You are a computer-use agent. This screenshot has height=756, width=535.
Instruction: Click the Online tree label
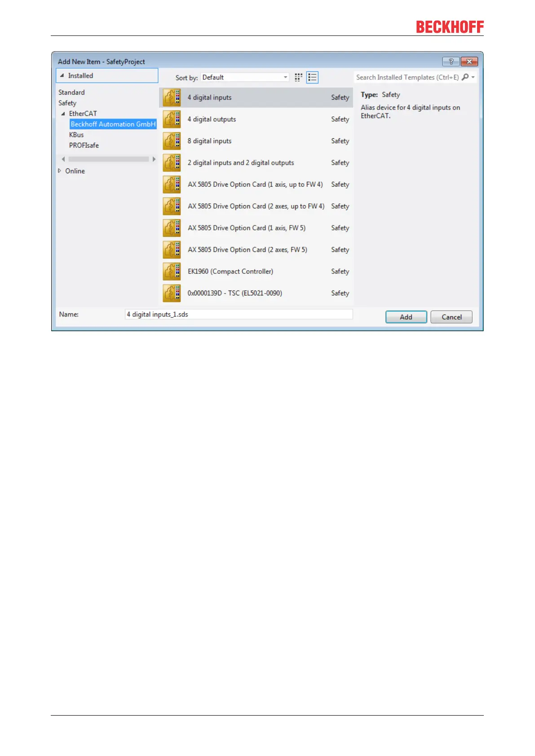(x=75, y=171)
